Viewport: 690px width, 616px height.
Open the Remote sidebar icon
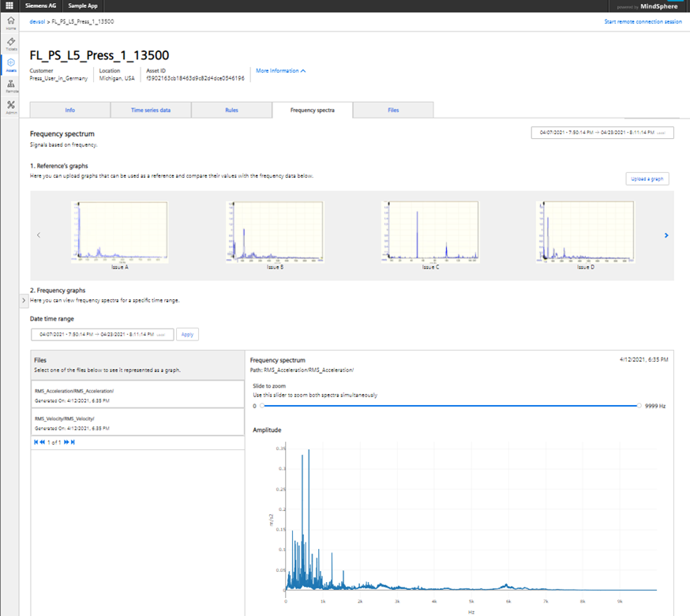[11, 86]
